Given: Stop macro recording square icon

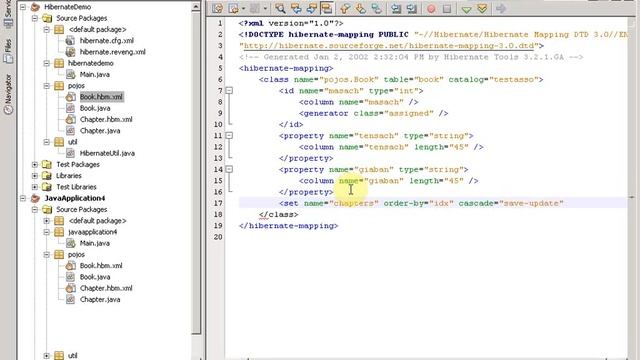Looking at the screenshot, I should pos(447,9).
